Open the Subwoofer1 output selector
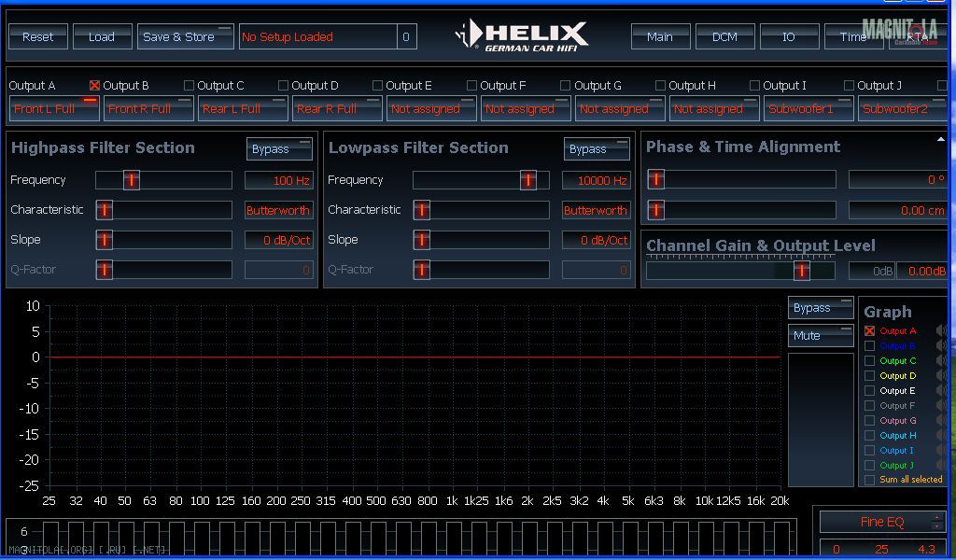 [x=808, y=108]
